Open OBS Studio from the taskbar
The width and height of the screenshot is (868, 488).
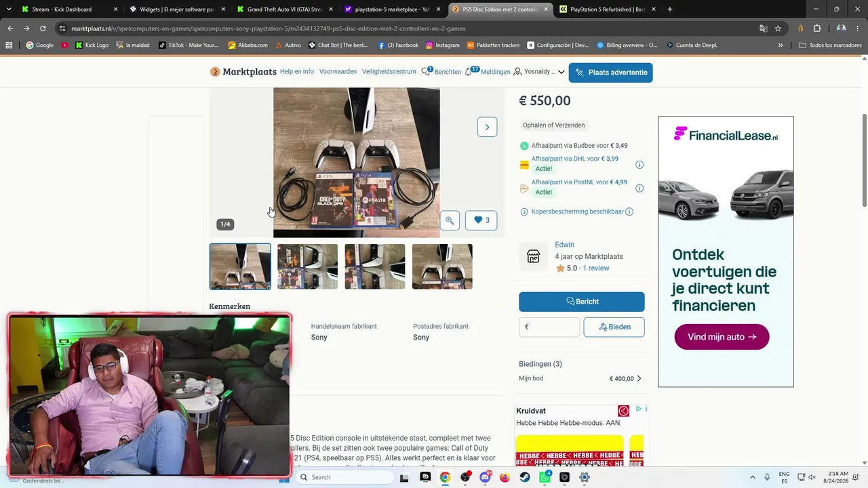[x=465, y=477]
